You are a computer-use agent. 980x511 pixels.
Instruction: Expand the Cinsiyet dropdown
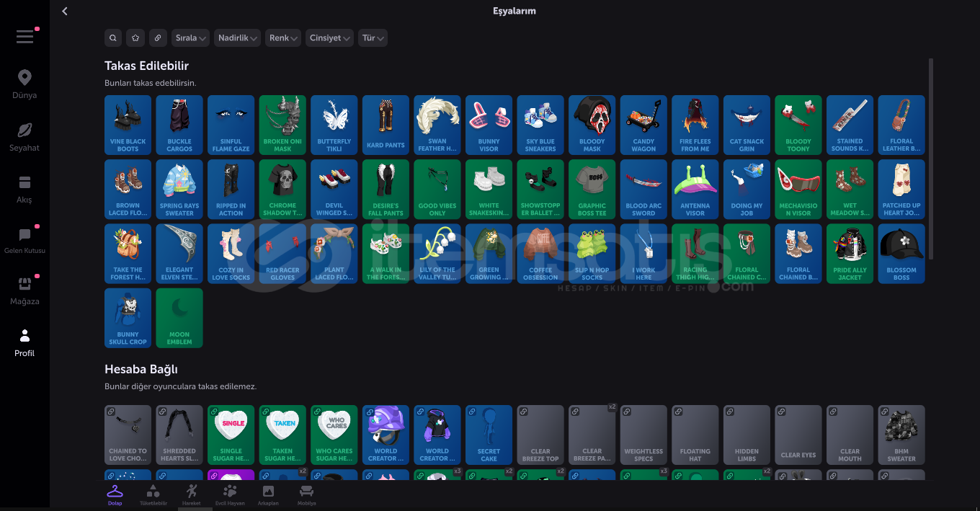coord(329,38)
